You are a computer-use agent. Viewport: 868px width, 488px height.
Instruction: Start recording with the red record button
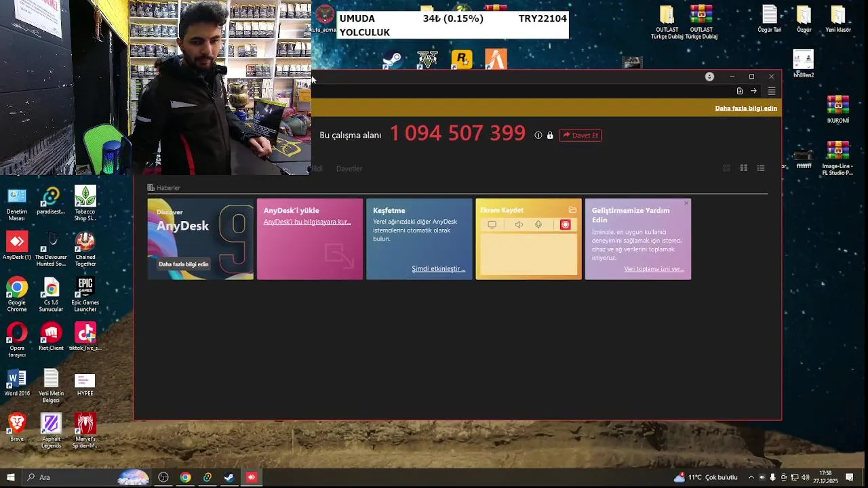[x=566, y=225]
